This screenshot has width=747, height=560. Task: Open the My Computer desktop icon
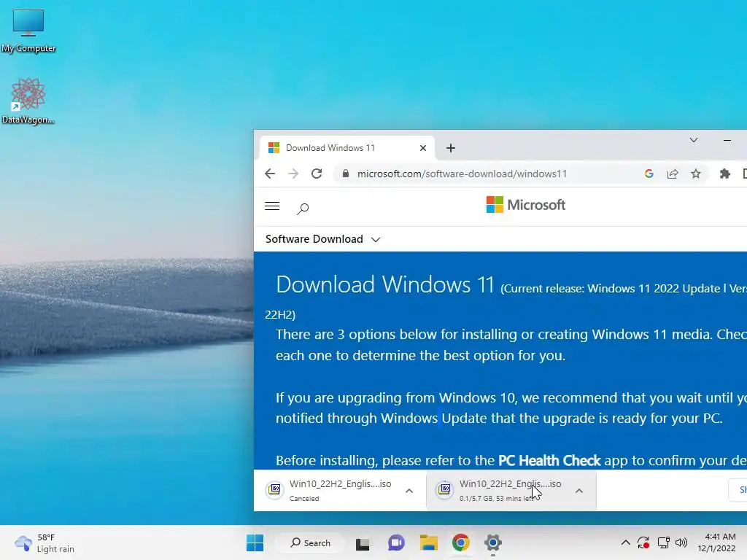[x=28, y=29]
